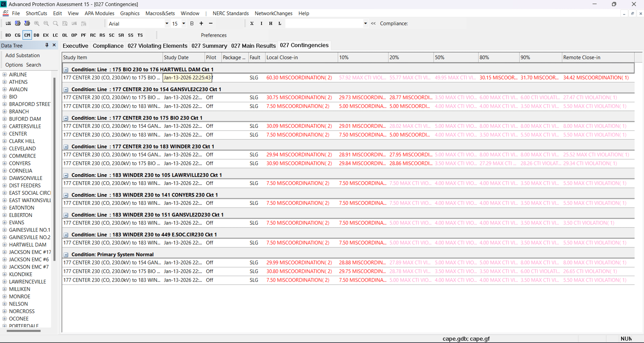Open the DB module button
This screenshot has width=644, height=343.
[37, 35]
